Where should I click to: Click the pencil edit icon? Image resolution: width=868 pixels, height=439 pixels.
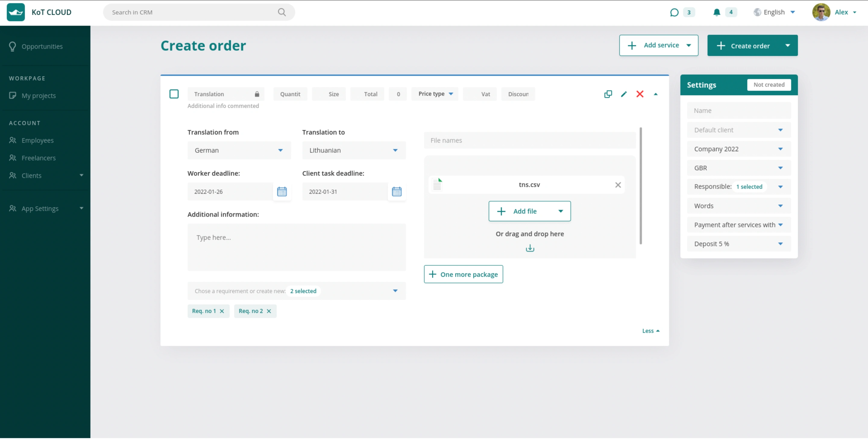tap(624, 94)
